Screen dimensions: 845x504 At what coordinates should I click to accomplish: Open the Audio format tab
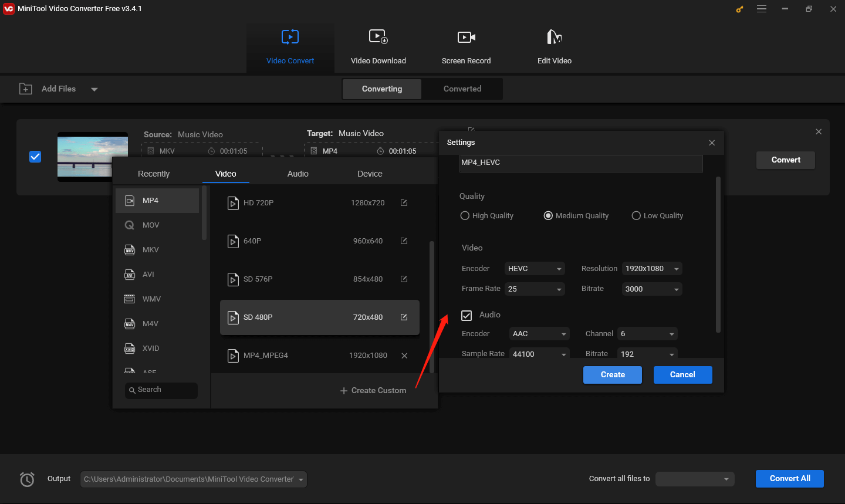tap(298, 174)
